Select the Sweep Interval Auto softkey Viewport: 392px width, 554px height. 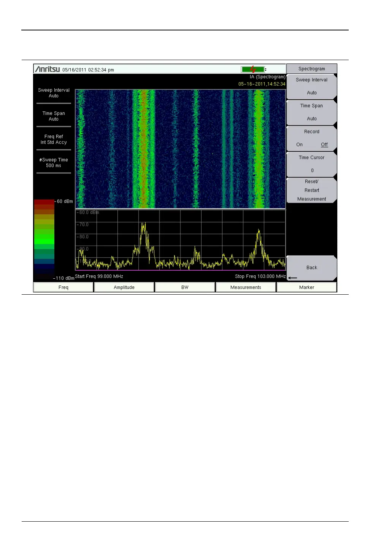(x=312, y=86)
